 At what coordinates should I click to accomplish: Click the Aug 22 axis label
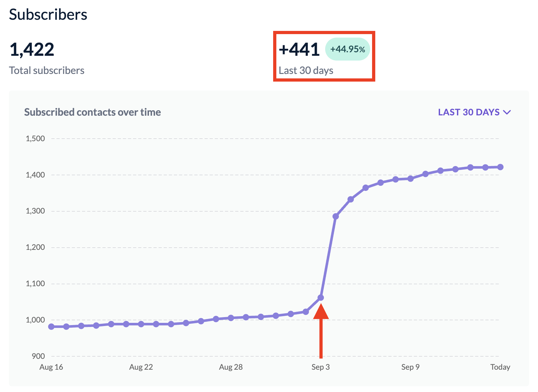(x=141, y=367)
